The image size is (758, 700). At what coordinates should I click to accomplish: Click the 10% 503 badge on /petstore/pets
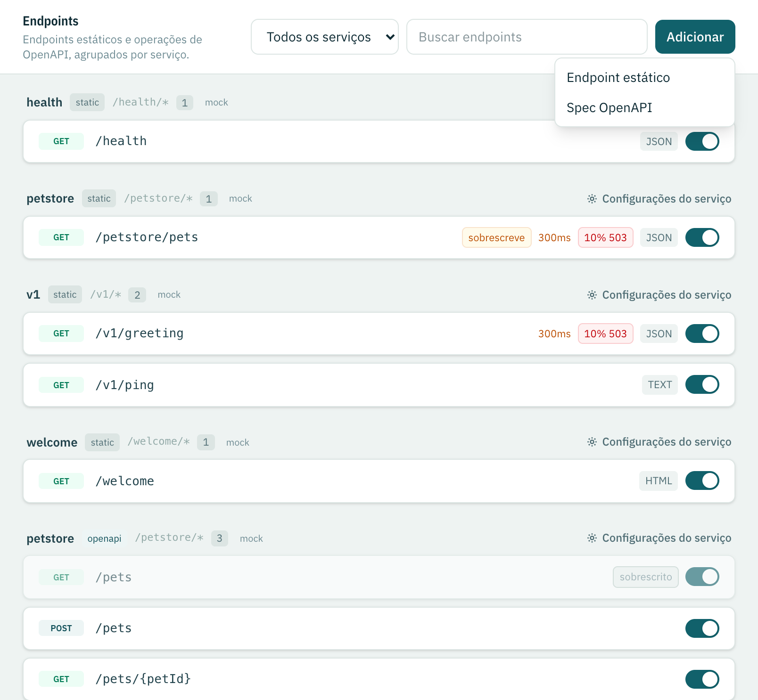(605, 237)
